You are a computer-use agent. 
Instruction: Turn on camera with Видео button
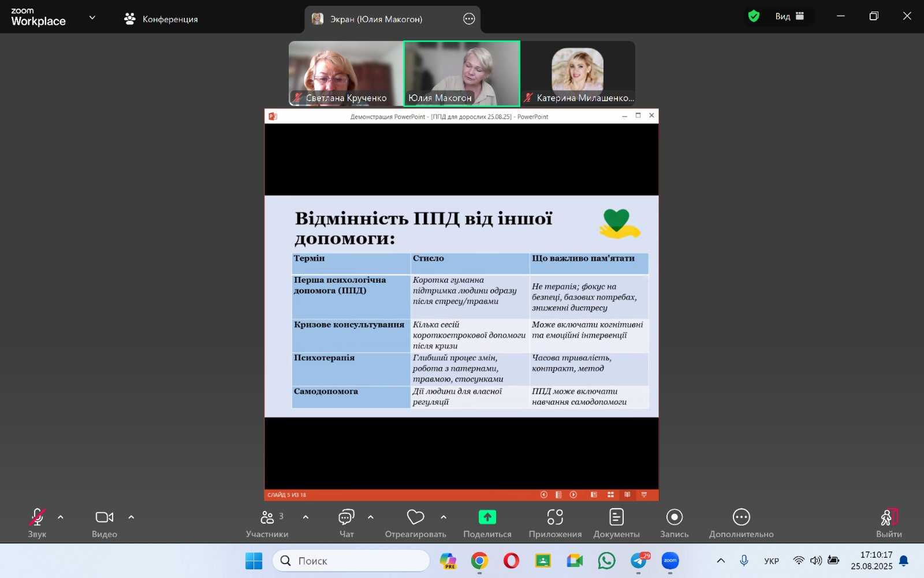tap(105, 518)
